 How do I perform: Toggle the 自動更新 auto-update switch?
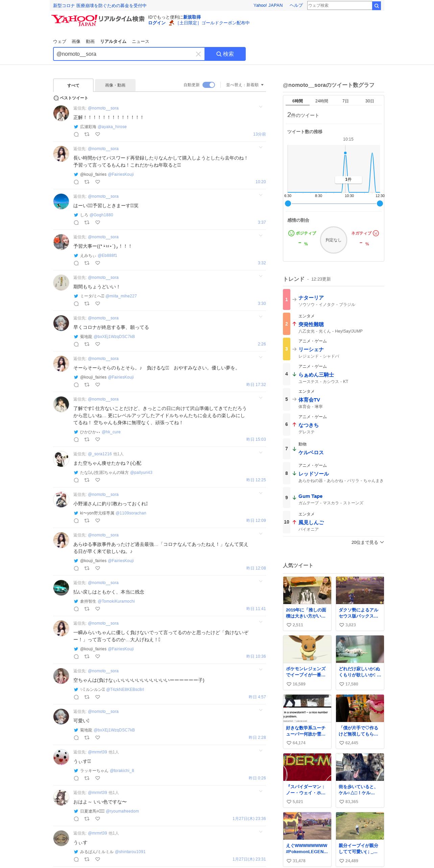tap(209, 85)
